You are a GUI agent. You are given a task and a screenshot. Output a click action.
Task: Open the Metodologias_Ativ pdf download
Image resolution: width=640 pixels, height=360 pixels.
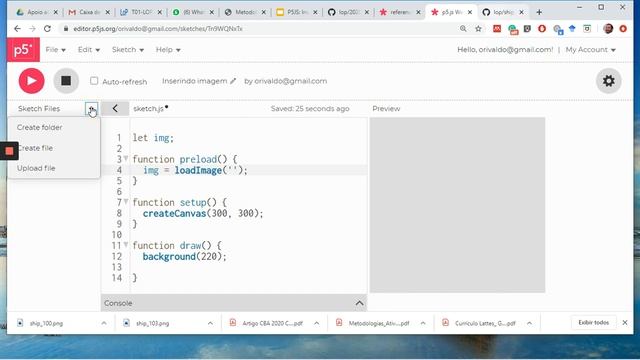click(378, 323)
